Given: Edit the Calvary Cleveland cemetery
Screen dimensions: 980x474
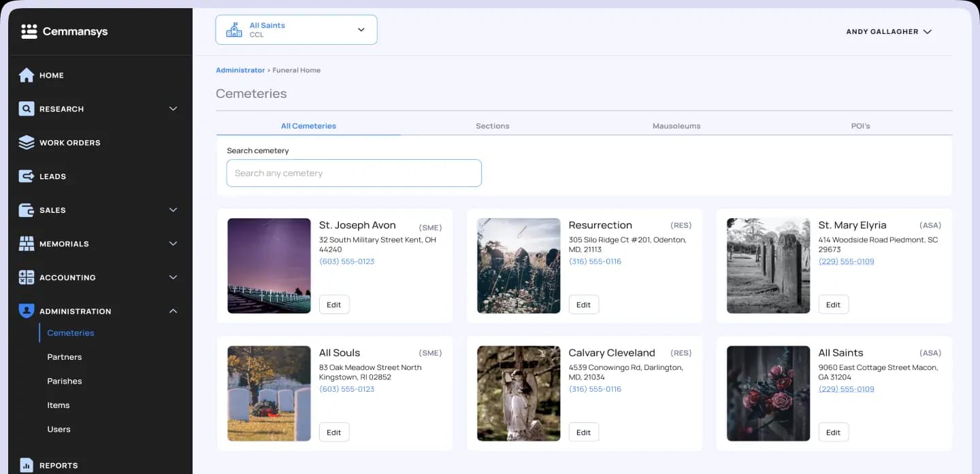Looking at the screenshot, I should coord(584,433).
